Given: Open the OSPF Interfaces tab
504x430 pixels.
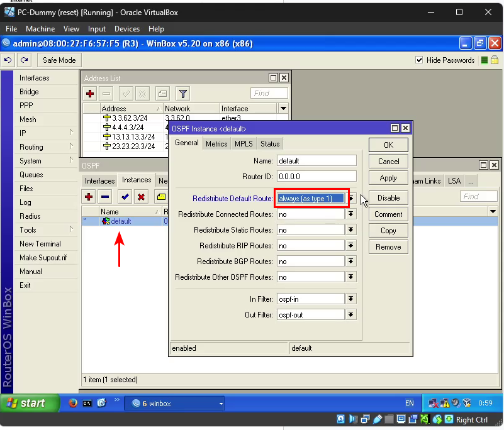Looking at the screenshot, I should pyautogui.click(x=99, y=181).
